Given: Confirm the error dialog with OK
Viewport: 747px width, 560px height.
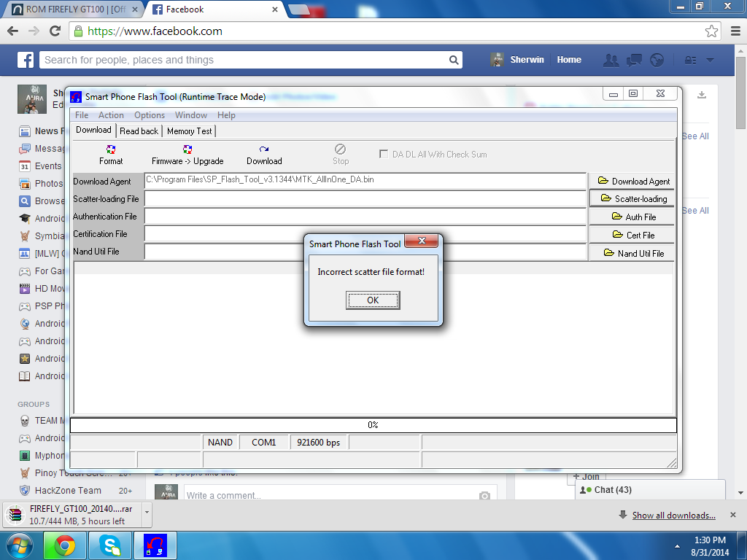Looking at the screenshot, I should point(373,300).
